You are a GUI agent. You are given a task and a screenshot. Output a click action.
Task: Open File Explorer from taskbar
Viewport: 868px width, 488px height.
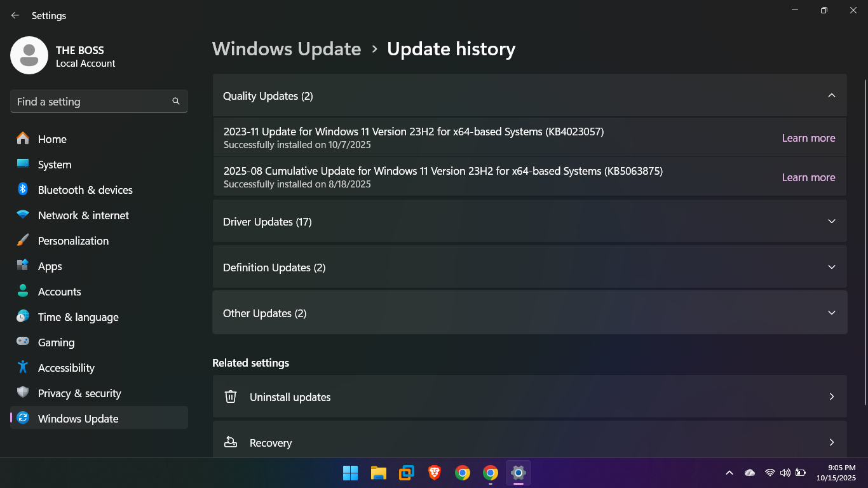coord(379,473)
